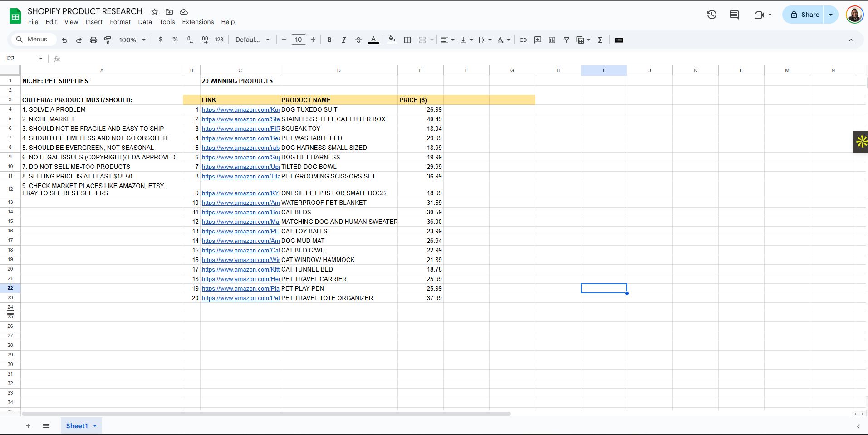The height and width of the screenshot is (435, 868).
Task: Open the borders tool
Action: click(x=407, y=40)
